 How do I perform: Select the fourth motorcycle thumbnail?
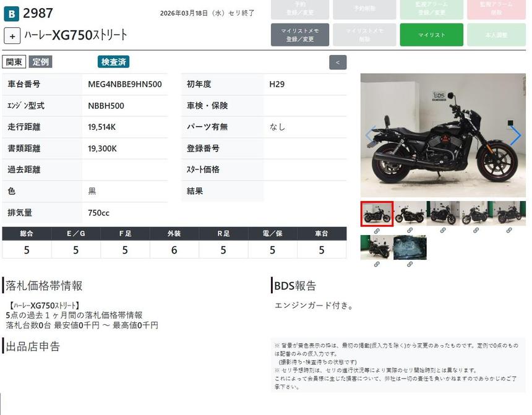point(476,213)
